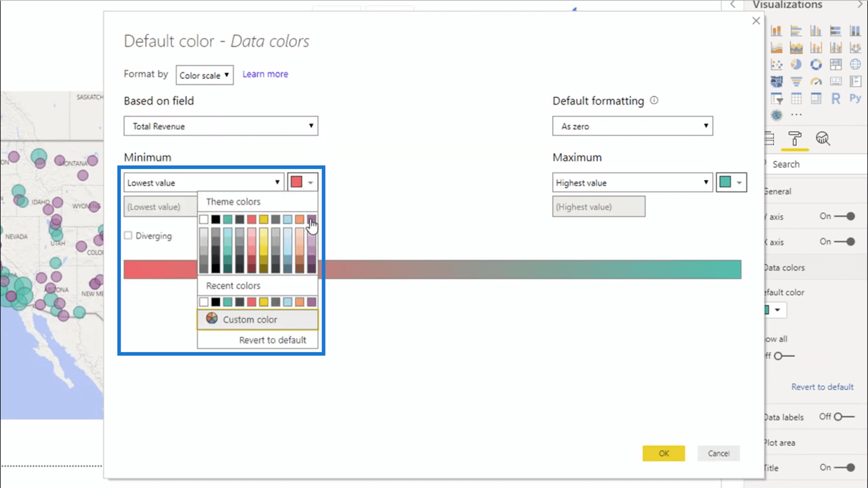Select the multi-row card visual

tap(855, 81)
